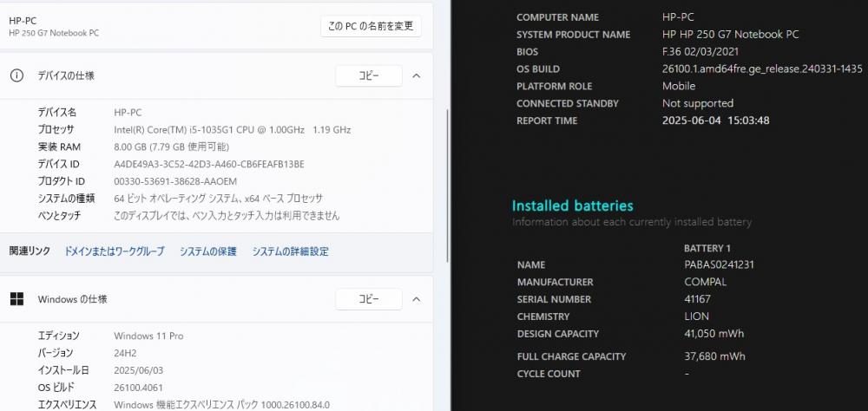Select the related links label in Settings

click(x=30, y=251)
